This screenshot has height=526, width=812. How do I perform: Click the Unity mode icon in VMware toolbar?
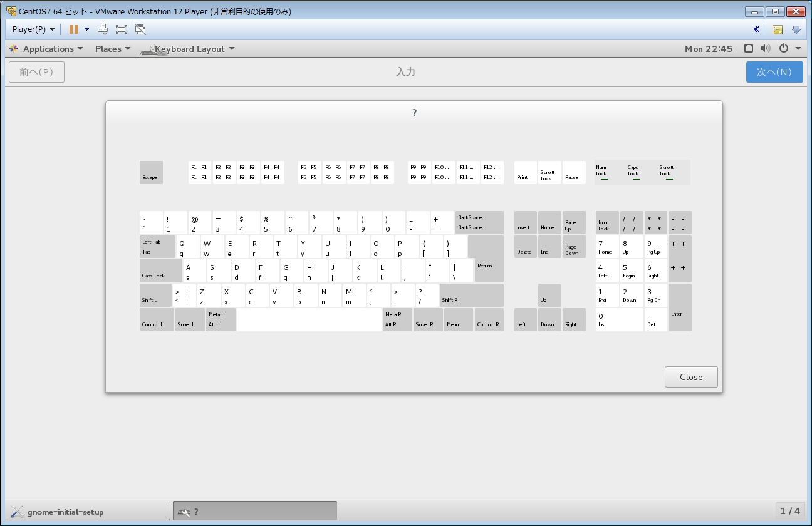tap(140, 29)
